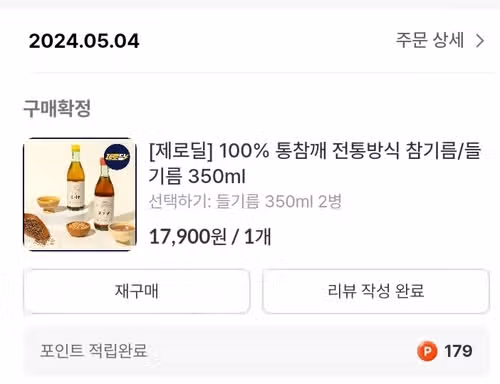Tap the chevron arrow beside 주문 상세
Screen dimensions: 500x384
point(480,41)
